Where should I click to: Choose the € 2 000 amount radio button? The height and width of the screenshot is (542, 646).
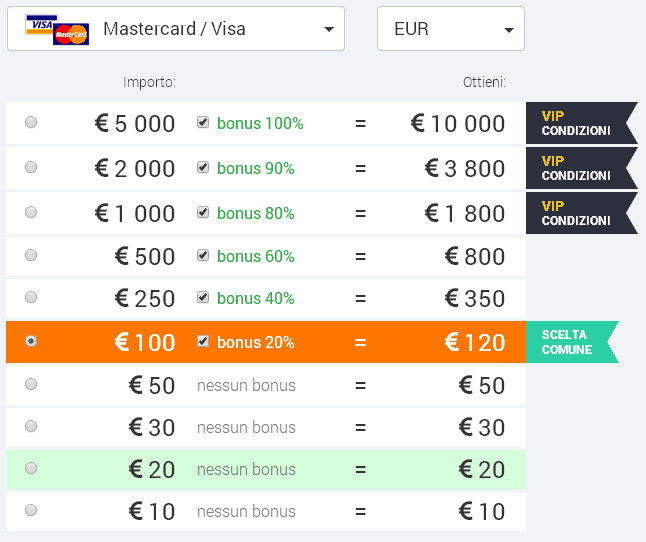(31, 167)
